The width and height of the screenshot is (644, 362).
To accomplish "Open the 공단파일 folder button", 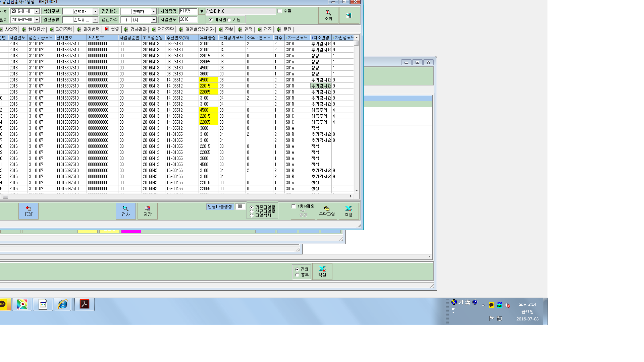I will (x=327, y=211).
